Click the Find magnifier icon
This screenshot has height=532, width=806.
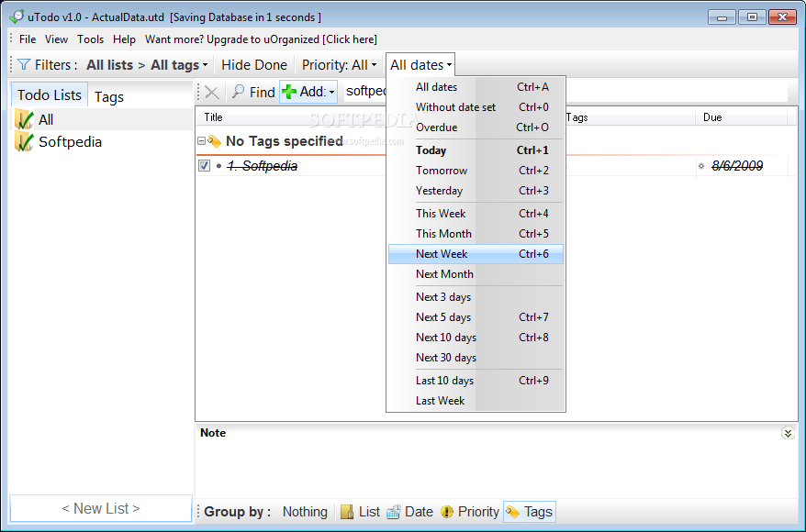click(x=238, y=92)
